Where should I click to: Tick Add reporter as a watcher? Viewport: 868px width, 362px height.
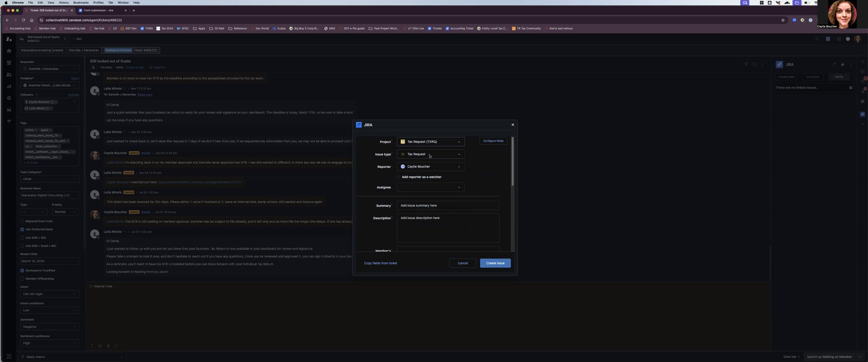[x=399, y=177]
